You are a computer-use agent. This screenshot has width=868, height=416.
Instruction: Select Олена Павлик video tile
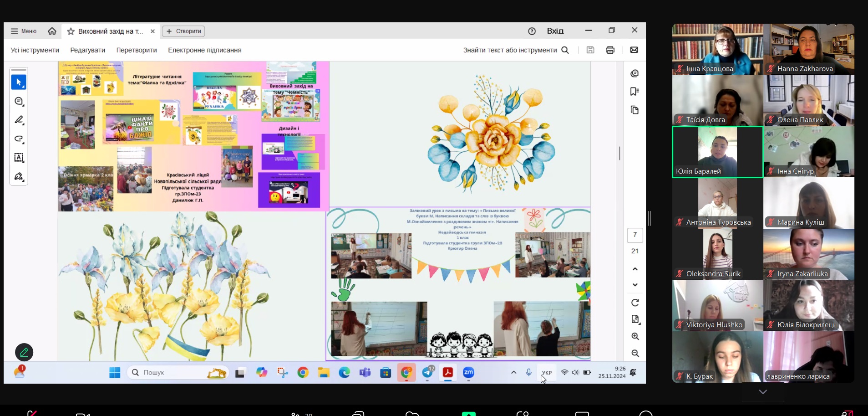pyautogui.click(x=809, y=100)
